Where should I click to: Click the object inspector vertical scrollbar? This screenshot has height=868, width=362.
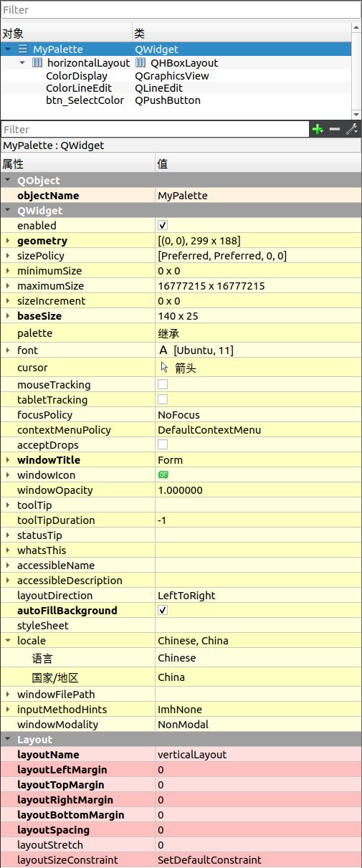356,72
